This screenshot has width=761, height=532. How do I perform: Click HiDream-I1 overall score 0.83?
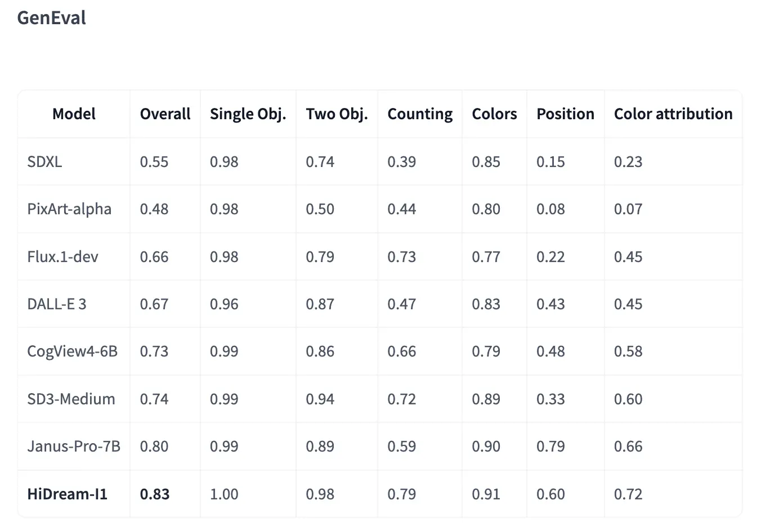(155, 494)
